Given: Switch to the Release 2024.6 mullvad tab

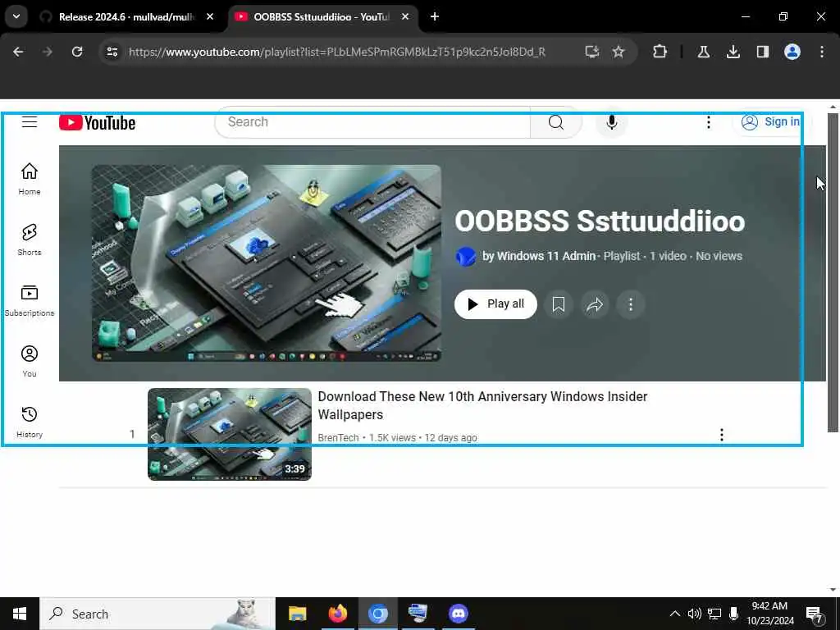Looking at the screenshot, I should click(x=126, y=17).
